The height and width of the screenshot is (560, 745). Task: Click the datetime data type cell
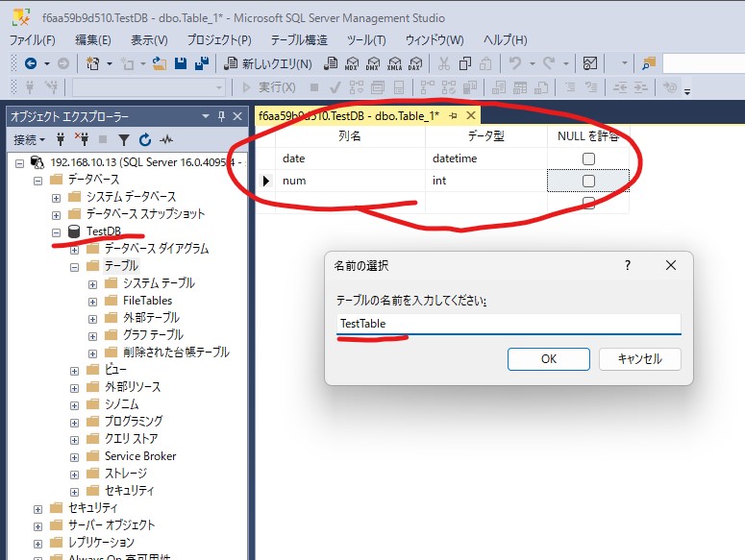click(486, 158)
